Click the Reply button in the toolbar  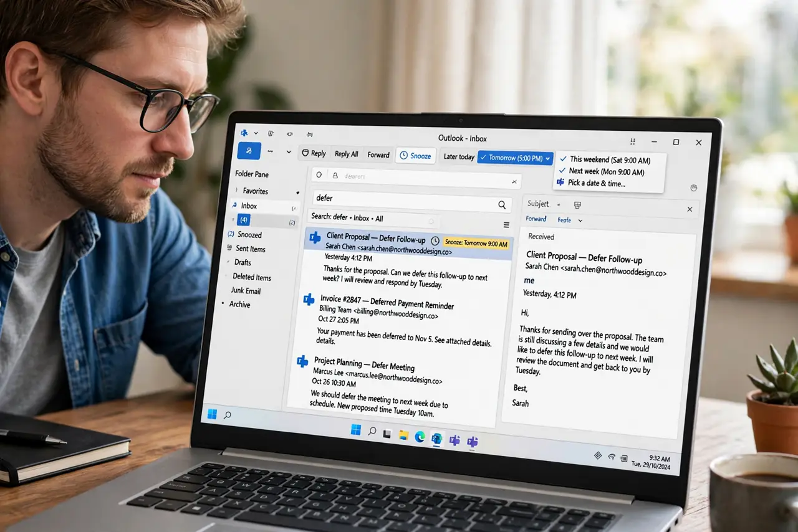[314, 153]
